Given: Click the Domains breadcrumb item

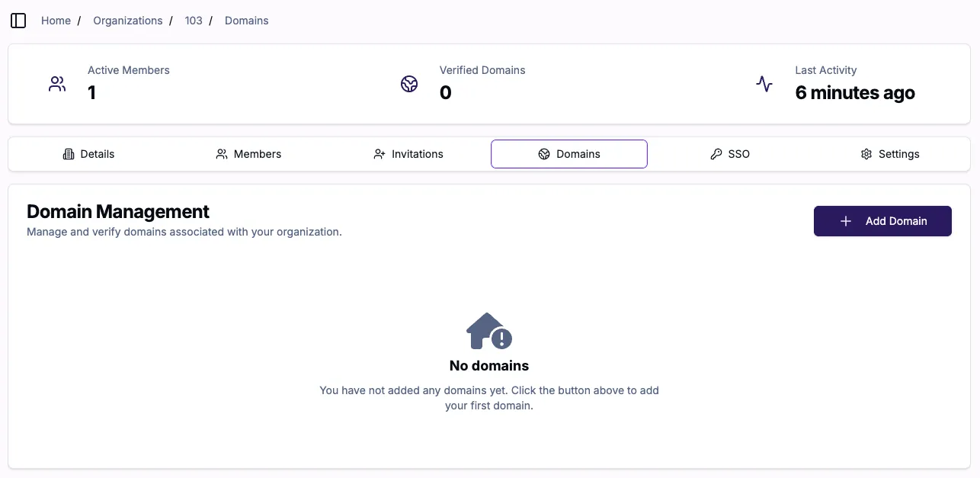Looking at the screenshot, I should pyautogui.click(x=247, y=21).
